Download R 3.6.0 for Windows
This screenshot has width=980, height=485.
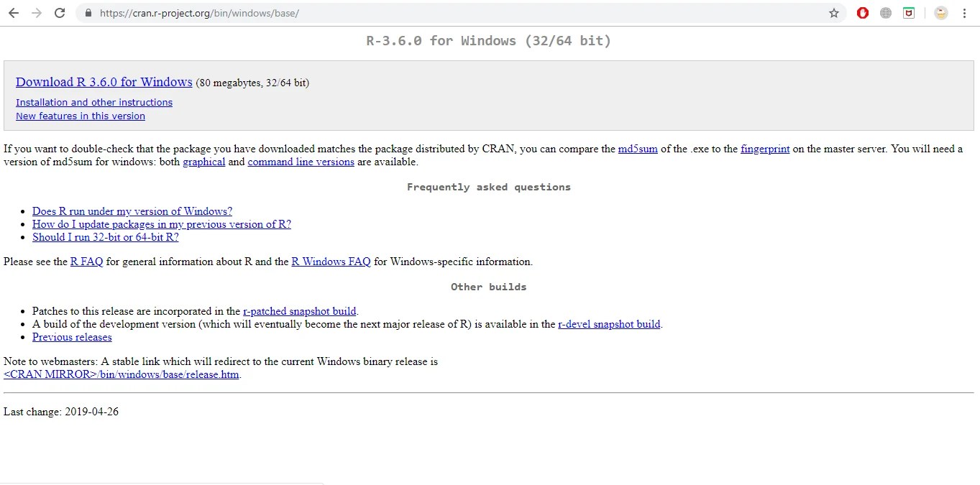pos(104,82)
